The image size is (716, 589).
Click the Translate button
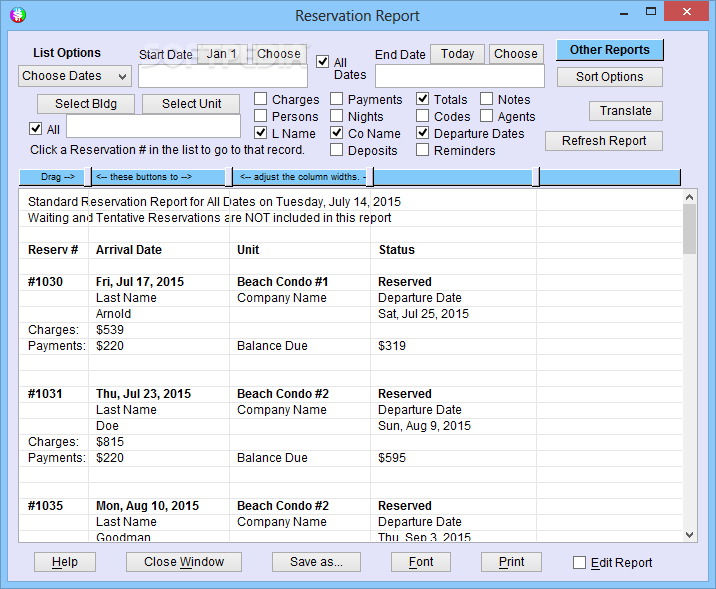[626, 111]
